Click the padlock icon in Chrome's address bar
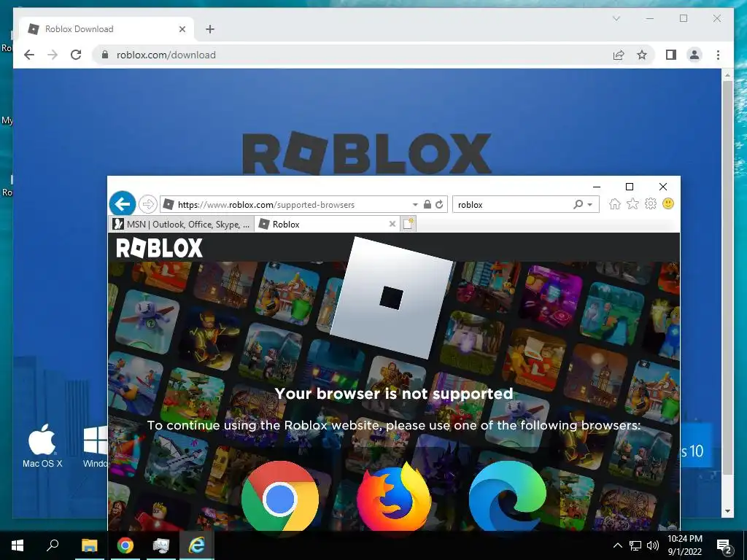The image size is (747, 560). pos(105,55)
